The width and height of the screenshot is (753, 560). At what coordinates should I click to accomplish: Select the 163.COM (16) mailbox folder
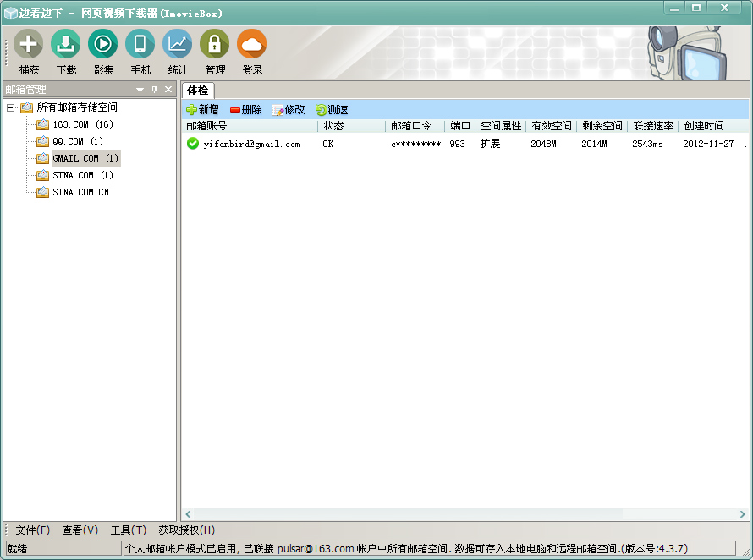click(82, 124)
